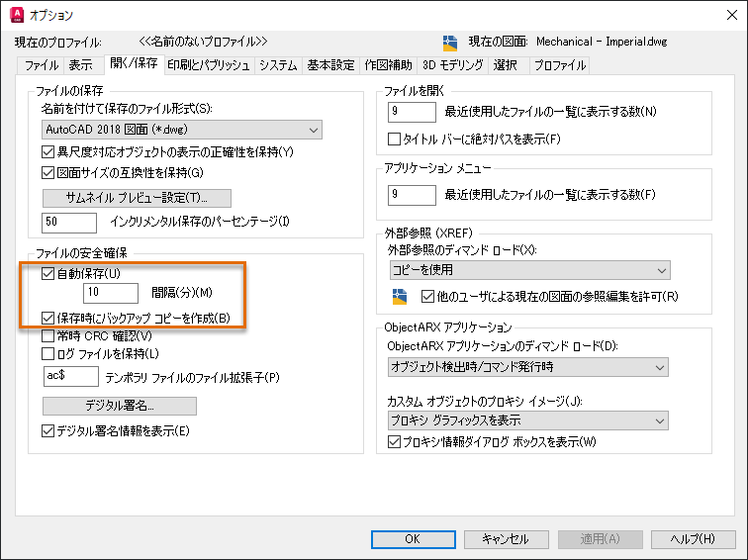The image size is (748, 560).
Task: Open the 名前を付けて保存のファイル形式 dropdown
Action: [x=182, y=130]
